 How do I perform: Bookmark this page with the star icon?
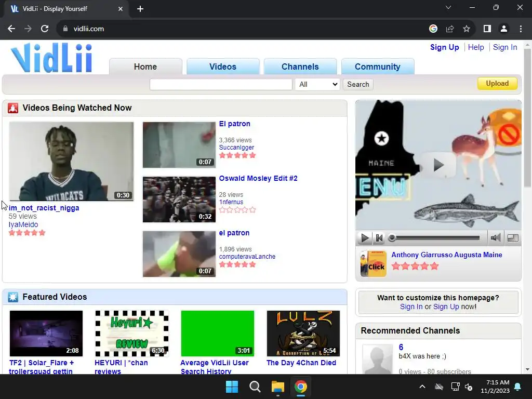click(x=467, y=29)
